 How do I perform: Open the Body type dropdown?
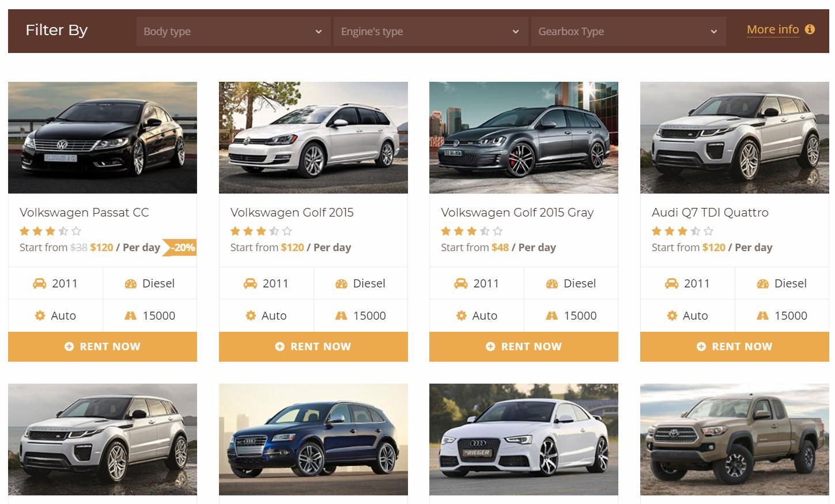point(233,31)
